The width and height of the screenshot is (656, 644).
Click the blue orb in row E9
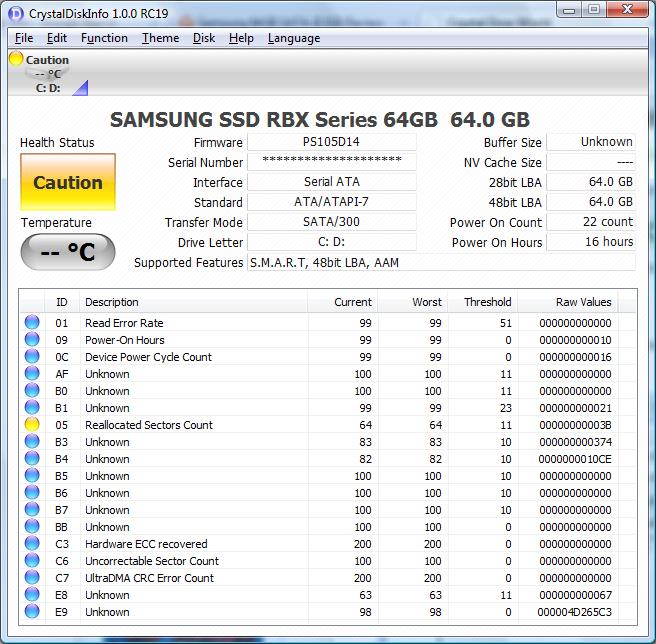(x=32, y=611)
